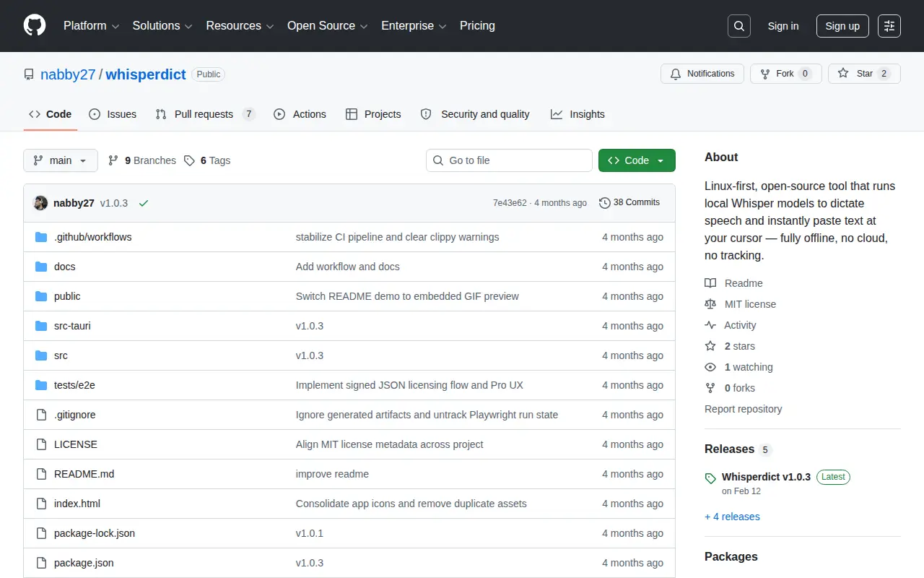Image resolution: width=924 pixels, height=578 pixels.
Task: Open the nabby27 avatar beside the commit
Action: point(40,203)
